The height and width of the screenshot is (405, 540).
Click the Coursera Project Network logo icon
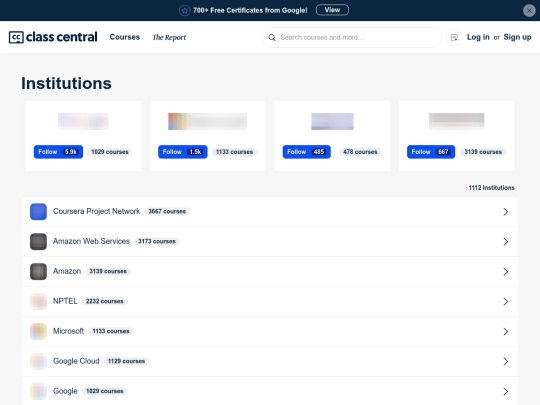(38, 211)
